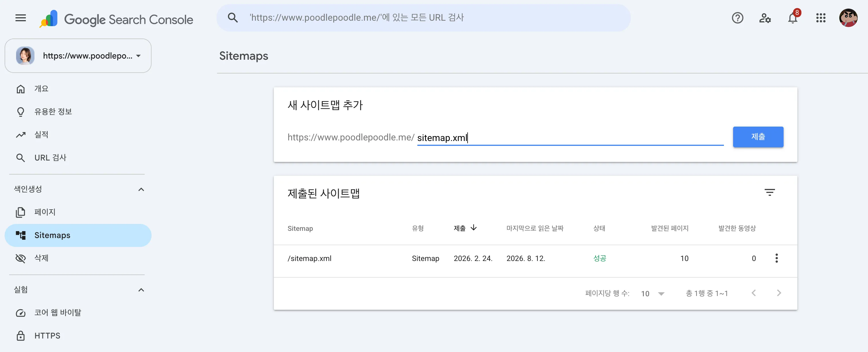The image size is (868, 352).
Task: Open filter icon for submitted sitemaps
Action: coord(769,193)
